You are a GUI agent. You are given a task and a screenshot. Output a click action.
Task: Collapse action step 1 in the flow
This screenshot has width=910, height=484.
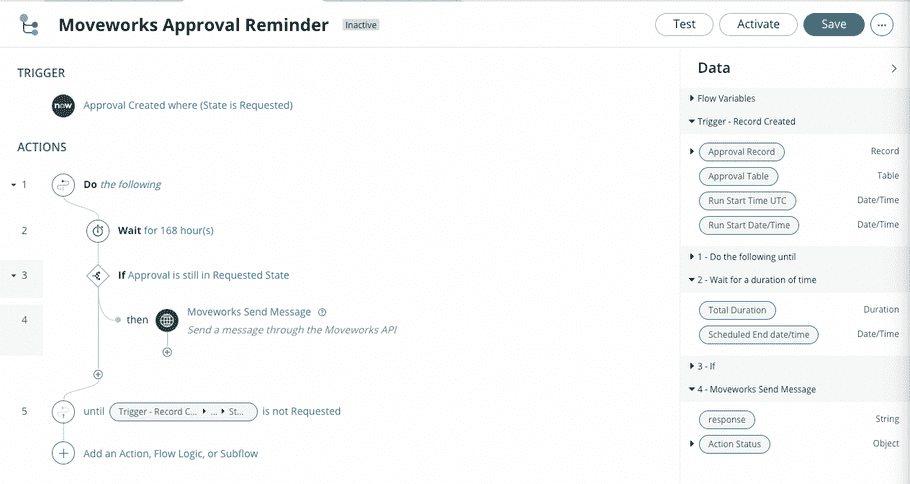tap(13, 185)
